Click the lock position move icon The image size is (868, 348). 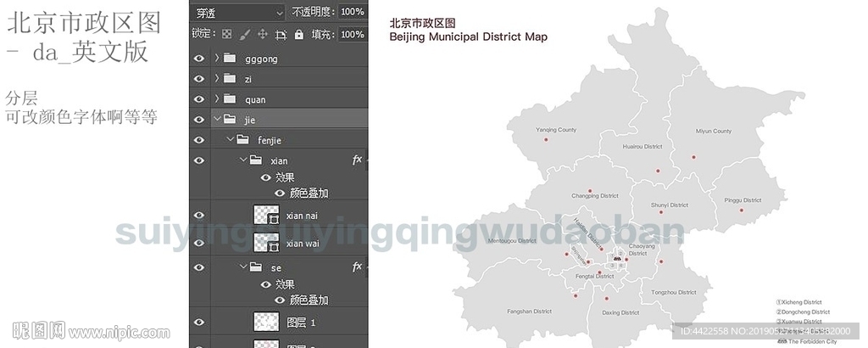coord(262,35)
